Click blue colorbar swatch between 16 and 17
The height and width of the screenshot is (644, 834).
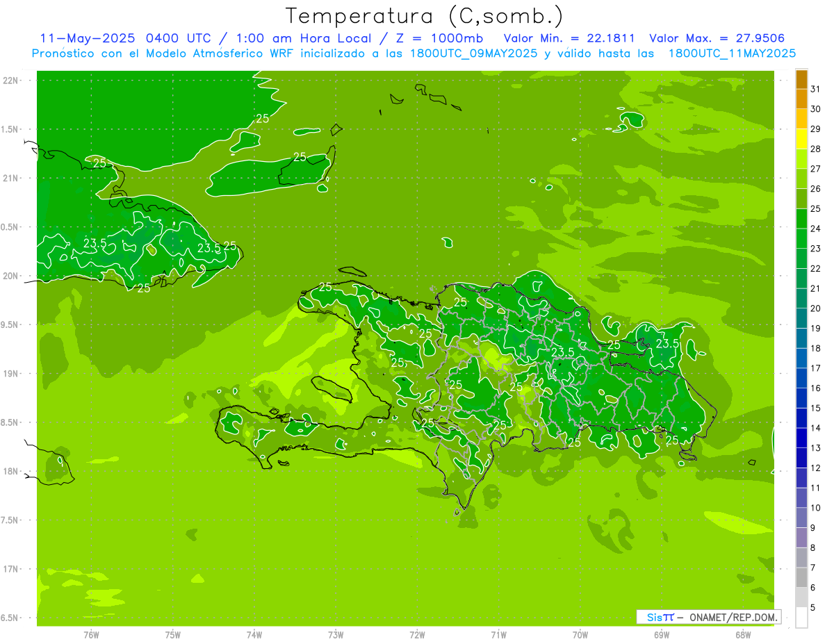[801, 378]
